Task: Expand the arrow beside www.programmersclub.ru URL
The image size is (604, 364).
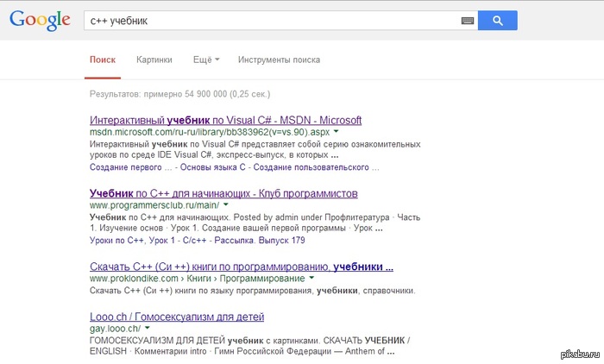Action: (225, 206)
